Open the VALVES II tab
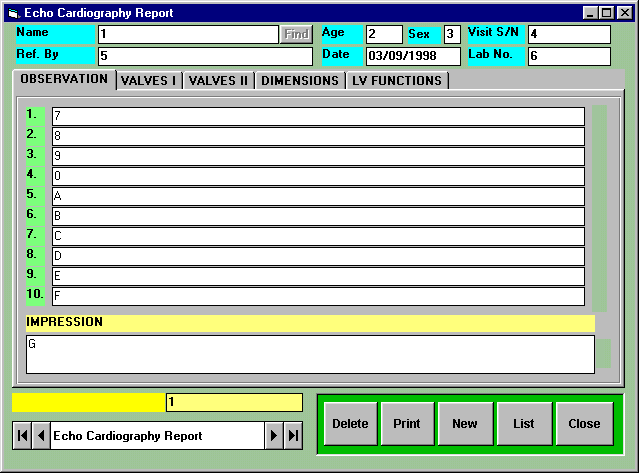 point(218,81)
